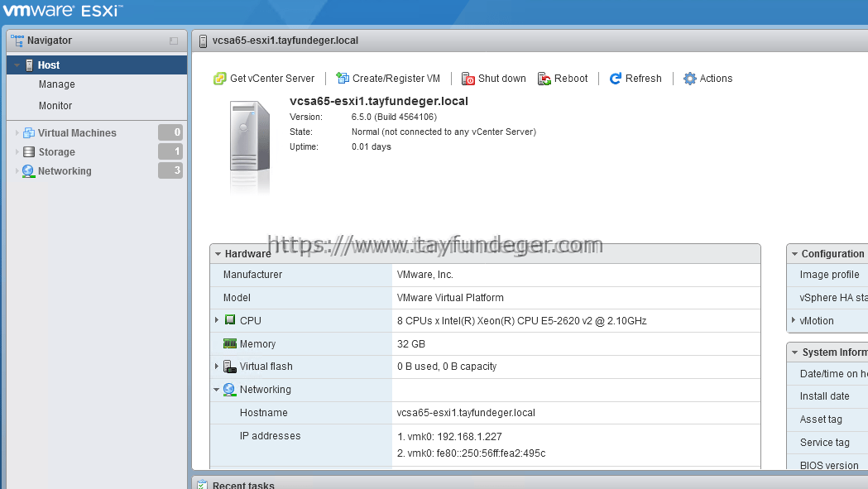Click the Refresh arrow icon

615,79
